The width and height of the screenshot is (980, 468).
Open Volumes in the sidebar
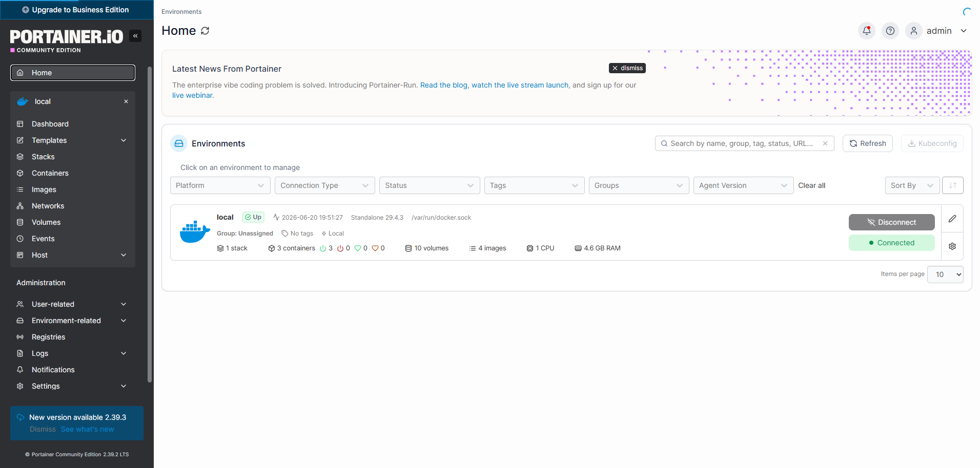tap(73, 222)
